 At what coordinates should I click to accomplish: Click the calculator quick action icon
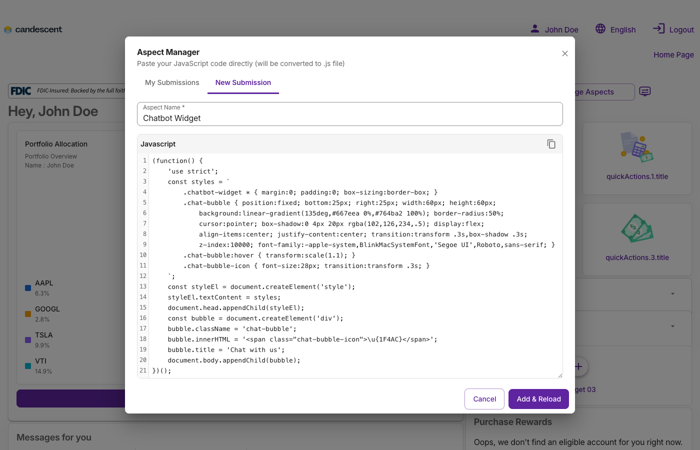tap(637, 147)
